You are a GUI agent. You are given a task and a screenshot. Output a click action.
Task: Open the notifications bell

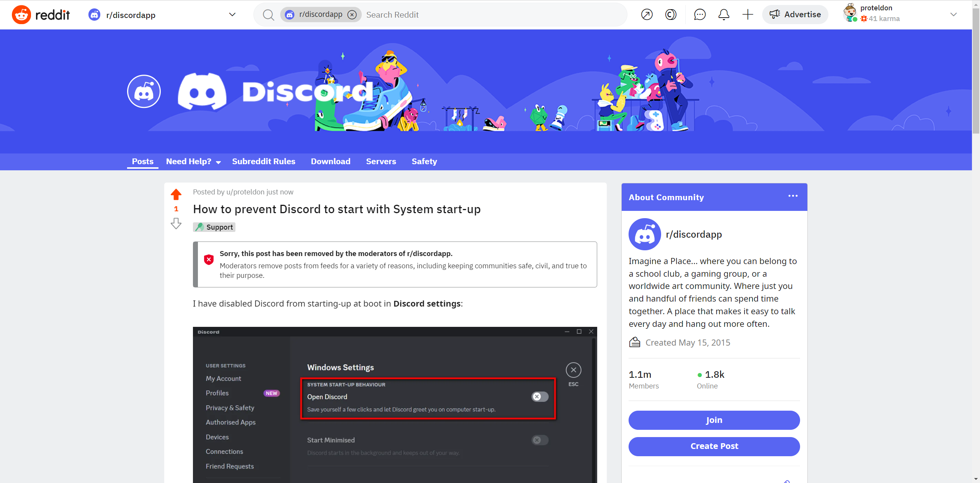pos(724,15)
